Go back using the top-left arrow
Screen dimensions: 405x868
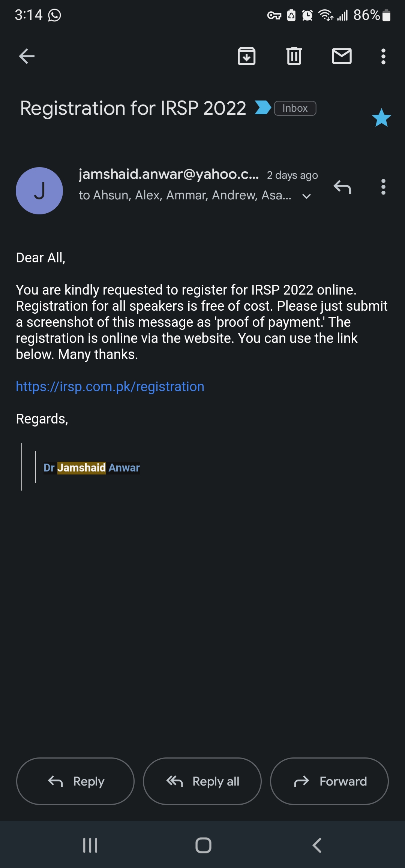click(x=27, y=57)
